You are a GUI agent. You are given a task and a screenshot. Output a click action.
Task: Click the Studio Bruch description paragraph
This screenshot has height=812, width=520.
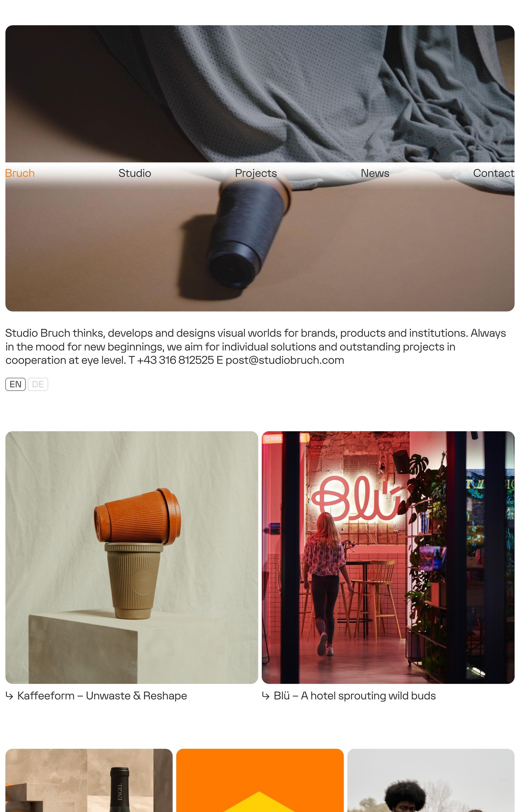(x=256, y=346)
